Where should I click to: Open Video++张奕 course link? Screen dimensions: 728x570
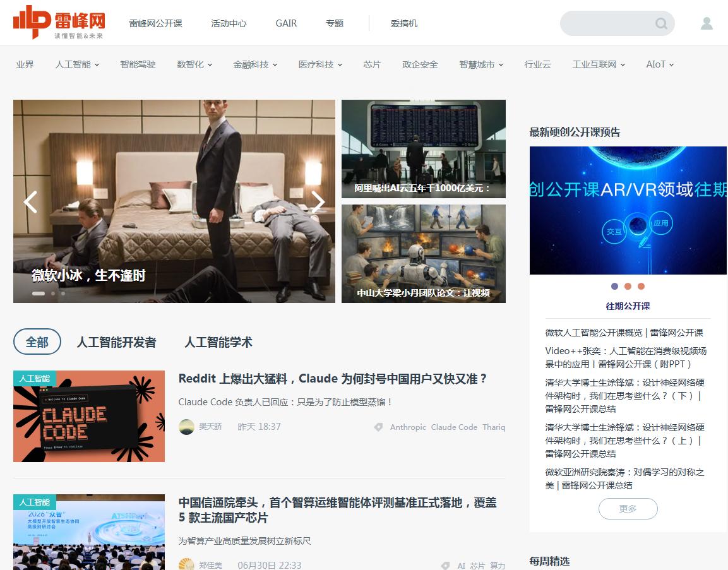626,357
